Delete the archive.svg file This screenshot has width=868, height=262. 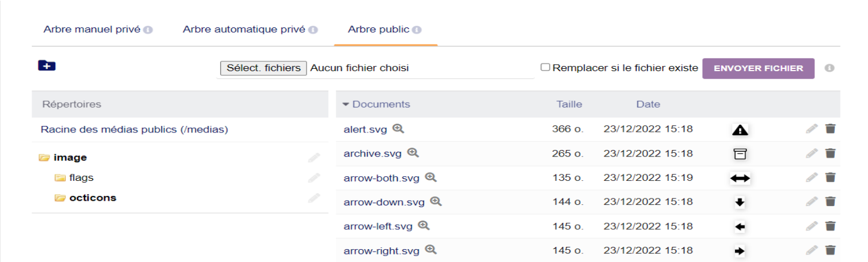point(830,153)
